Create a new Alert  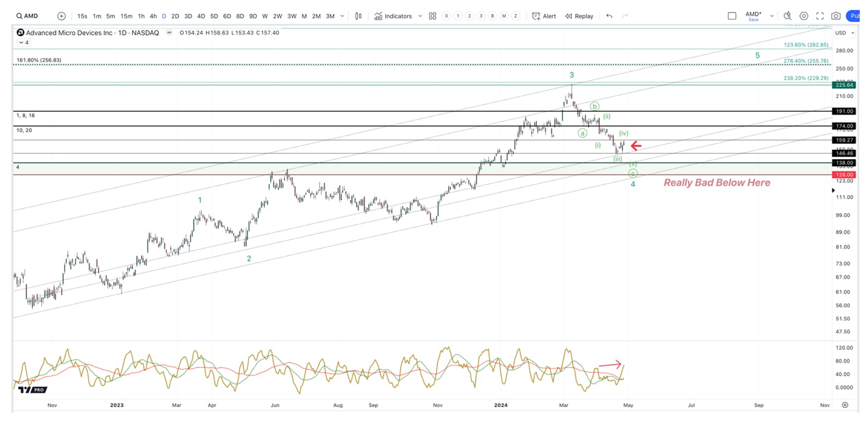click(x=544, y=16)
